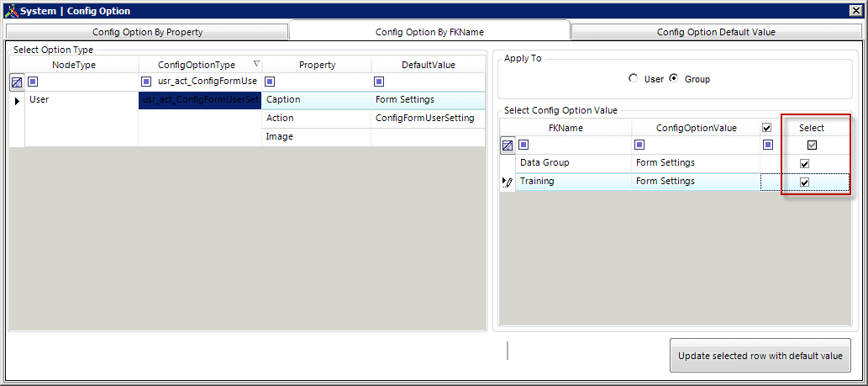The width and height of the screenshot is (868, 386).
Task: Click the filter operator icon under NodeType column
Action: pyautogui.click(x=34, y=82)
